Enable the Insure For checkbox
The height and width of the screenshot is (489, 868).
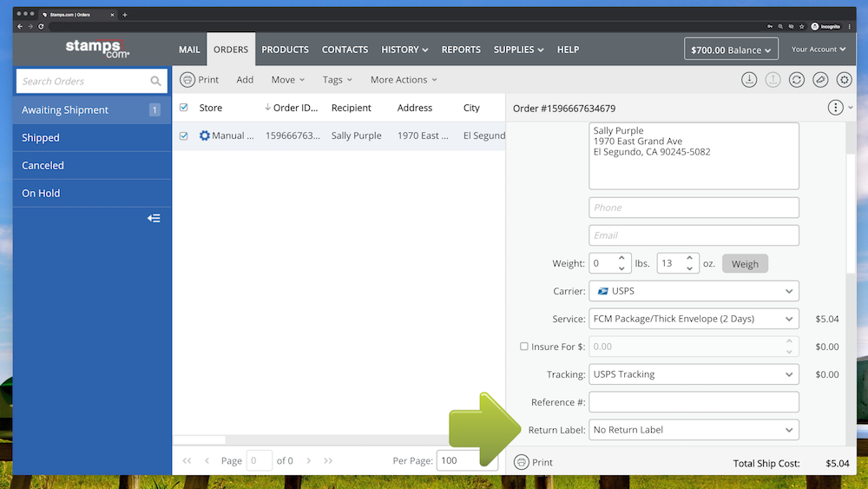(524, 347)
